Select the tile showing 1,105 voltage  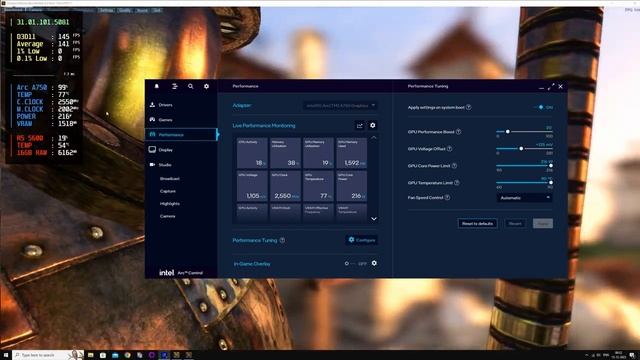(x=252, y=186)
